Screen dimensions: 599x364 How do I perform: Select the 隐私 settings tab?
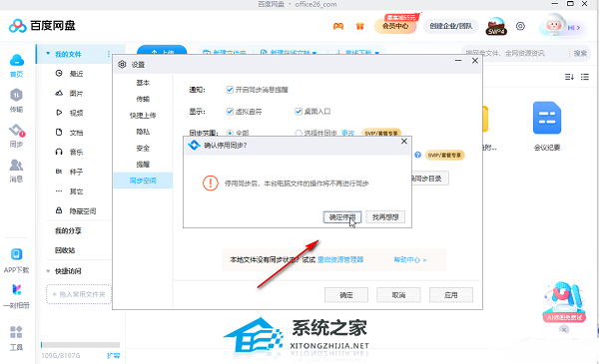point(143,132)
